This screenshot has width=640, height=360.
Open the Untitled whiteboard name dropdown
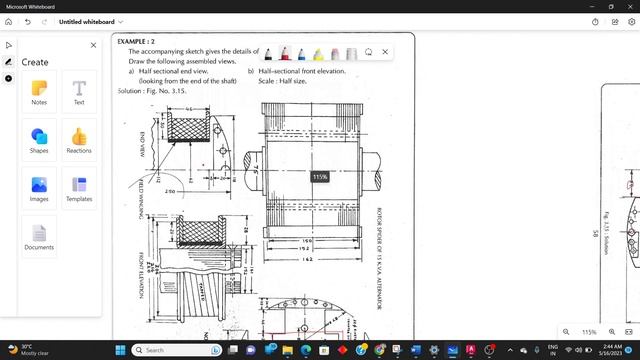coord(91,22)
